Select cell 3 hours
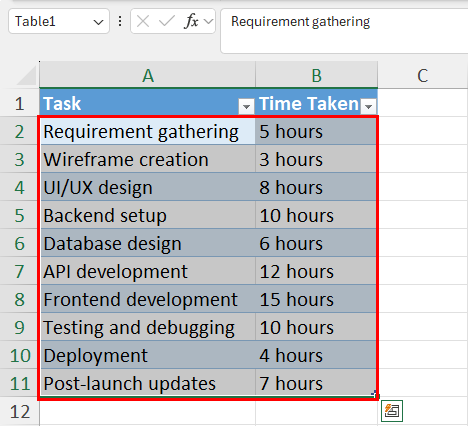The image size is (468, 426). (x=316, y=159)
